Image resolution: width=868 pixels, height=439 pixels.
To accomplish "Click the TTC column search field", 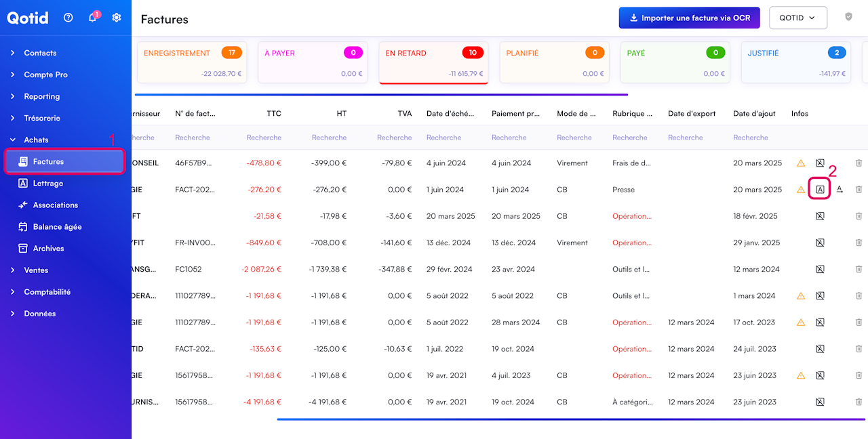I will (264, 138).
